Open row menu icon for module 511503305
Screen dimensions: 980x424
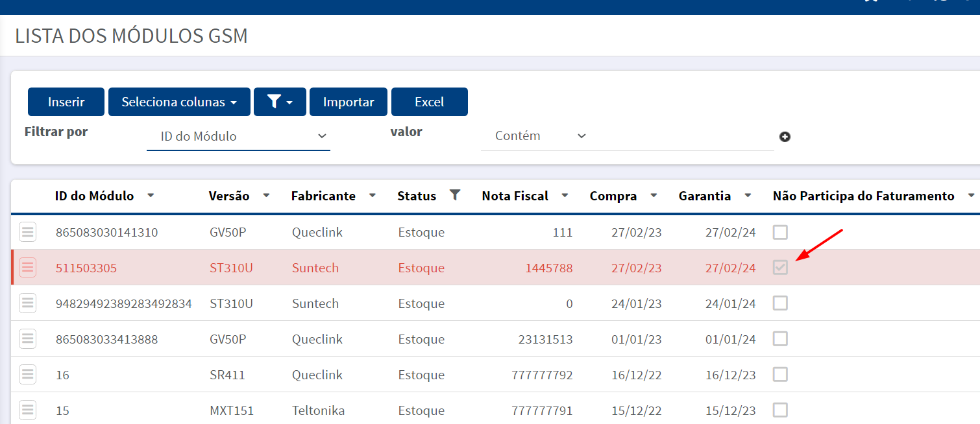click(27, 267)
